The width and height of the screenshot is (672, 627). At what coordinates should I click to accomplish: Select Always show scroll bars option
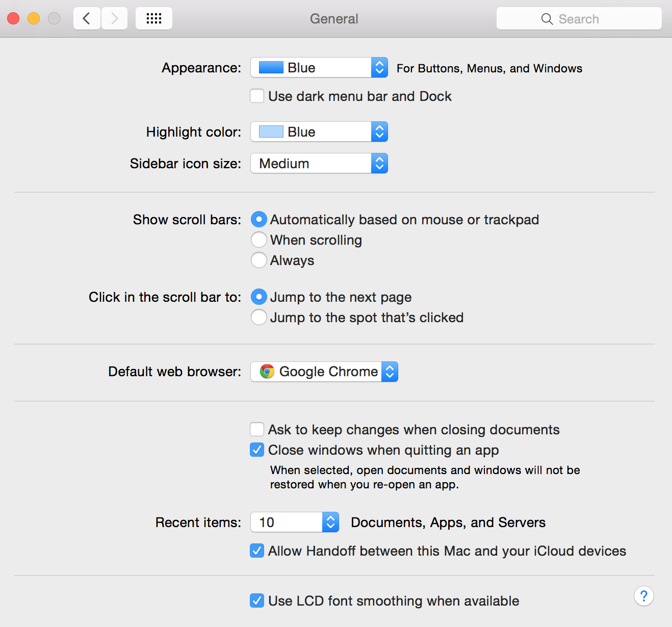click(x=259, y=260)
